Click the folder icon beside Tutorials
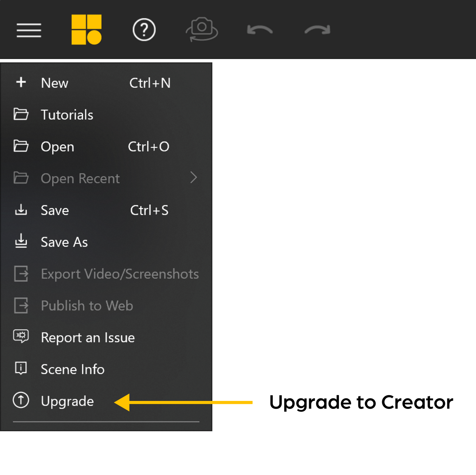The height and width of the screenshot is (475, 476). point(21,115)
